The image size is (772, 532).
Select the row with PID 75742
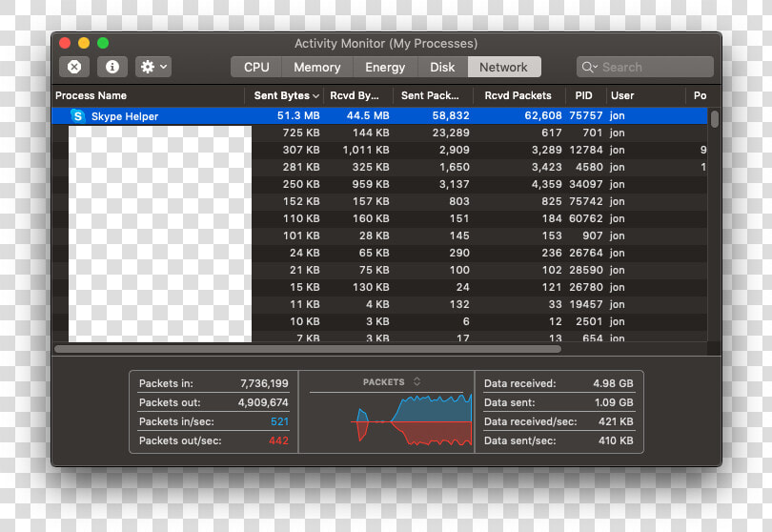[379, 201]
